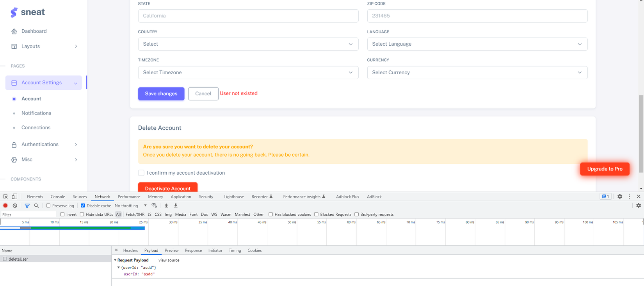The image size is (644, 286).
Task: Click the Deactivate Account button
Action: (168, 187)
